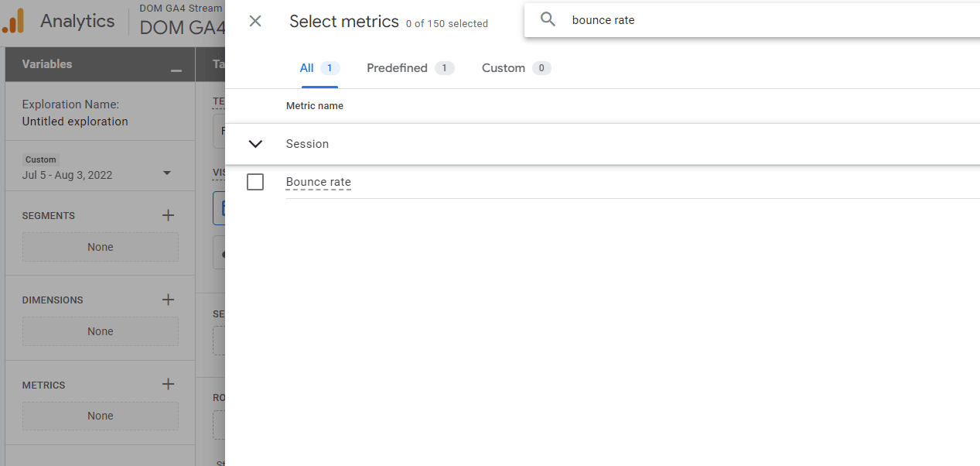
Task: Click the Bounce rate metric link
Action: [318, 182]
